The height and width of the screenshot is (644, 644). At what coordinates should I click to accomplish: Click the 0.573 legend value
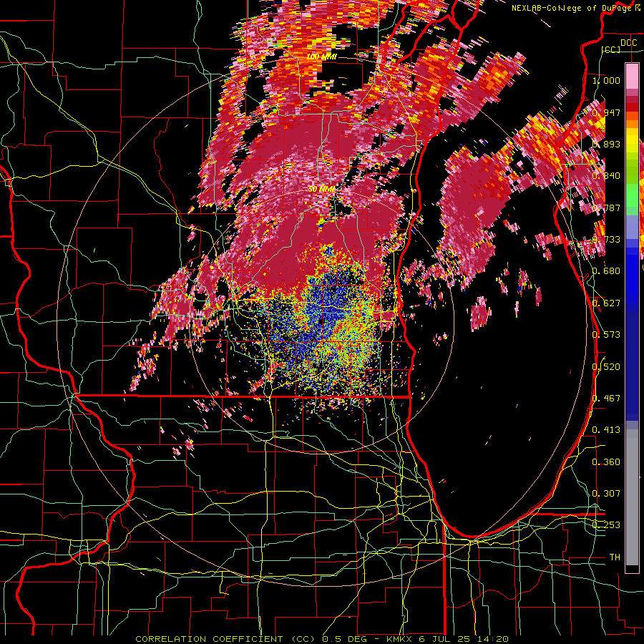606,335
